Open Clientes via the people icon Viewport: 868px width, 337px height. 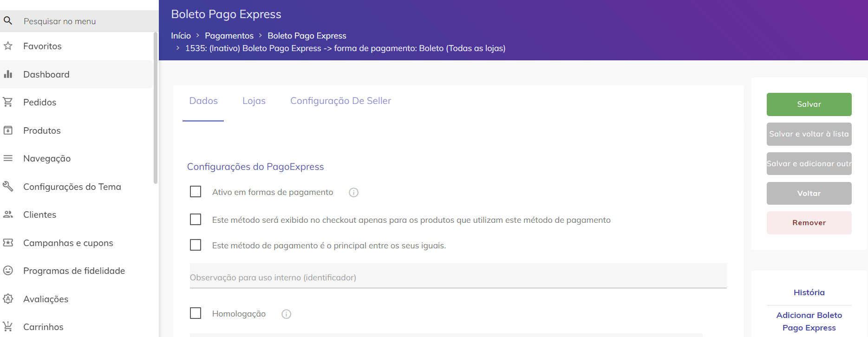8,214
